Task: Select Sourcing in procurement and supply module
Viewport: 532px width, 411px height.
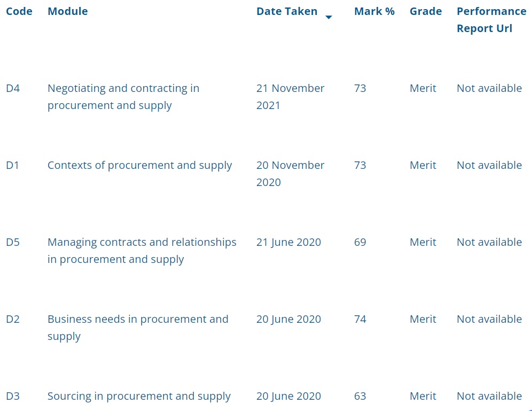Action: coord(139,396)
